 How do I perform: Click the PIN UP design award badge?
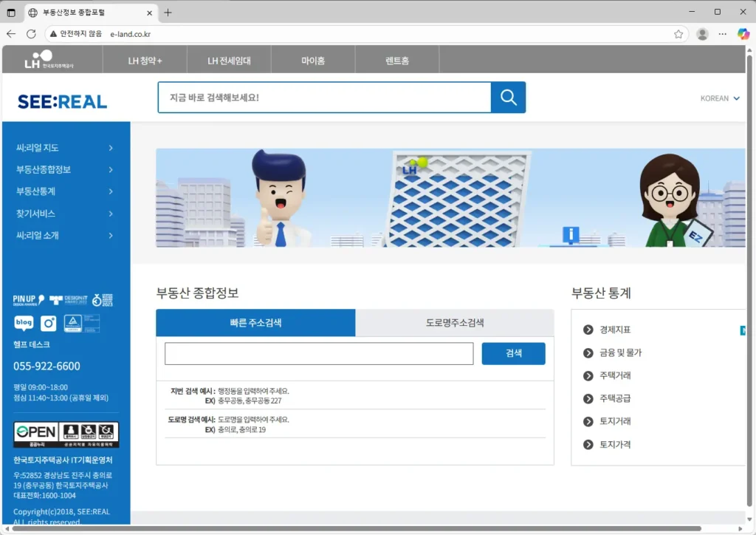(29, 299)
